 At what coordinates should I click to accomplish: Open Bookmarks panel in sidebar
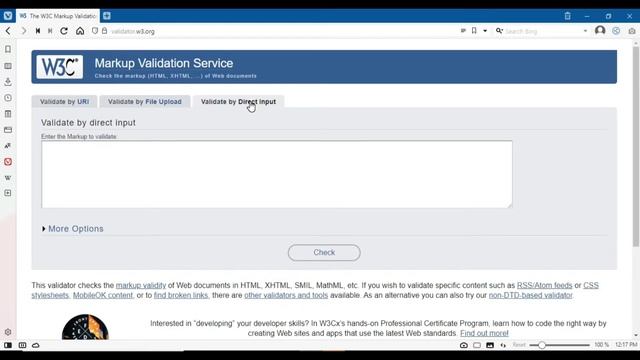coord(8,49)
